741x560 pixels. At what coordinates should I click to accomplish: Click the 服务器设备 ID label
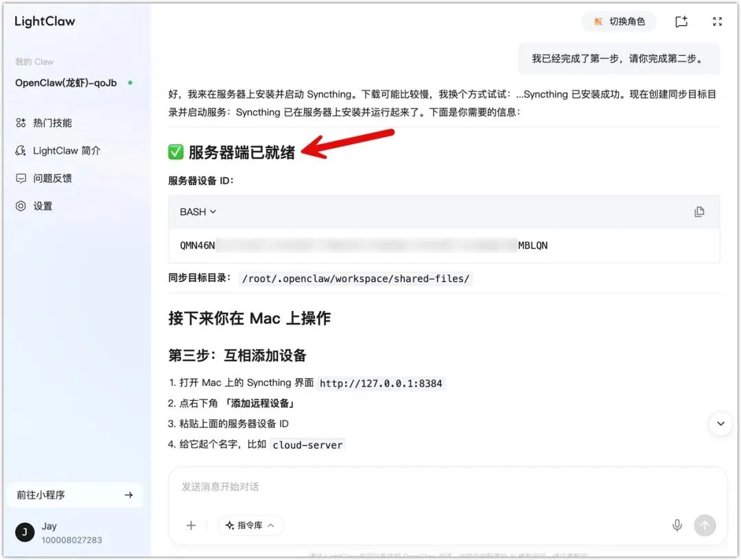[x=200, y=180]
